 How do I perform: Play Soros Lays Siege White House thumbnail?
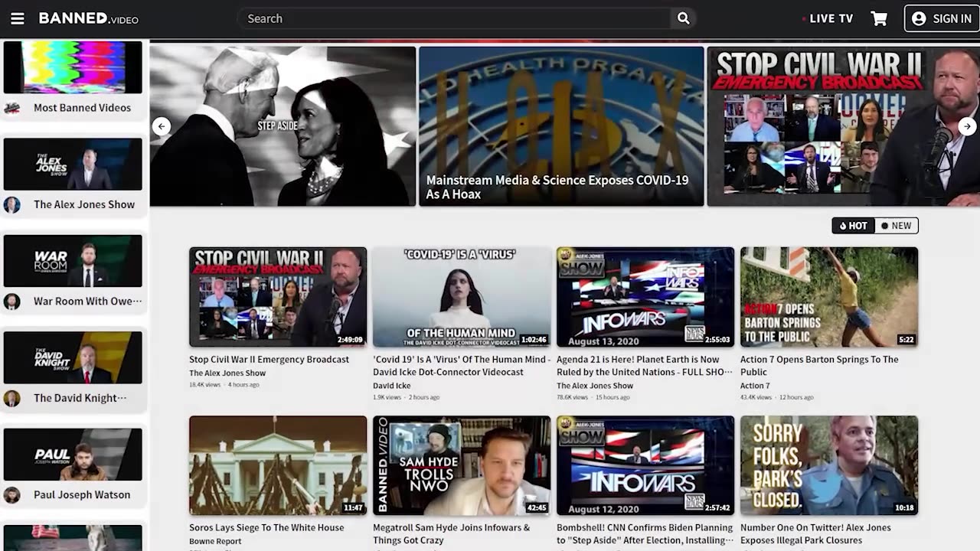(278, 465)
